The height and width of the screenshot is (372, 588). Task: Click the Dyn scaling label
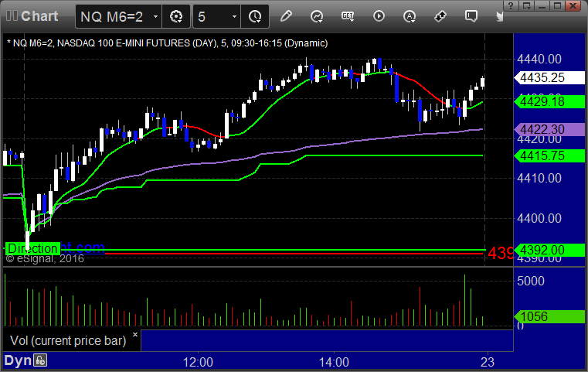pos(18,360)
